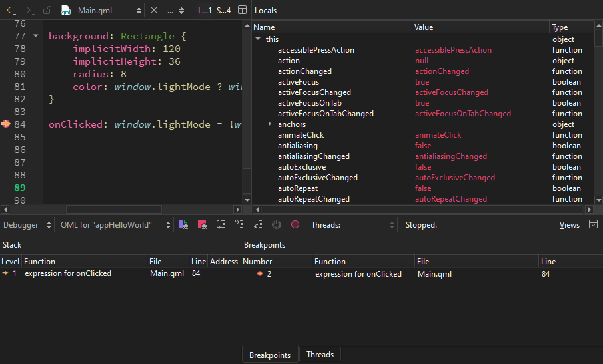Select the antialiasing row in Locals
This screenshot has width=603, height=364.
[x=423, y=146]
